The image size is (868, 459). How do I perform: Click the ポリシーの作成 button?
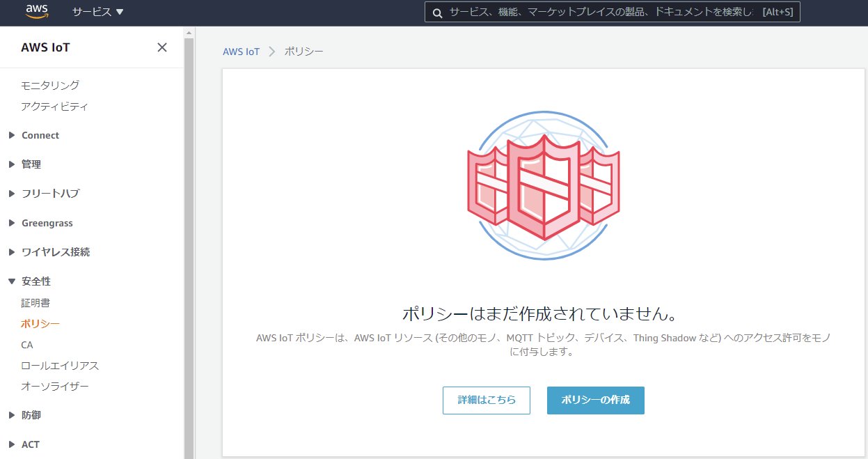596,400
